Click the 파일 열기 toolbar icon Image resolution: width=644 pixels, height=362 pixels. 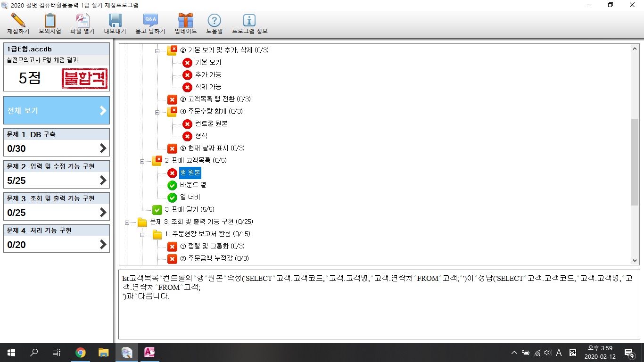click(83, 21)
